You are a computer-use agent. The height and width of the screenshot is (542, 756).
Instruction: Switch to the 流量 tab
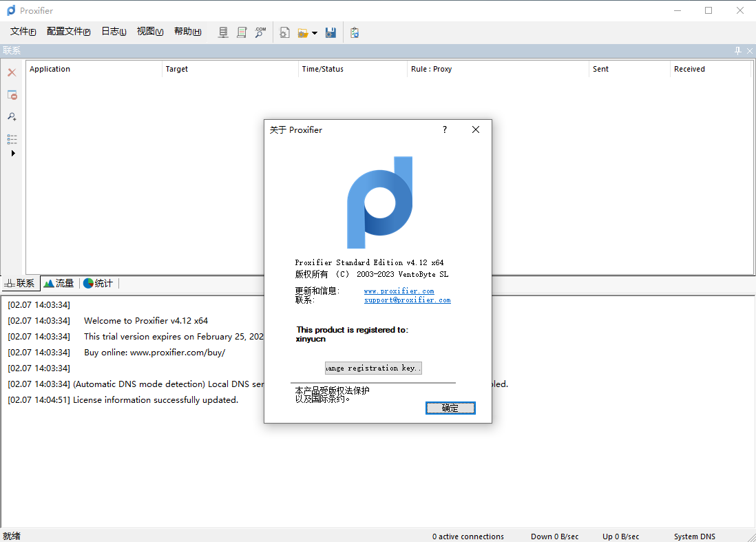59,283
